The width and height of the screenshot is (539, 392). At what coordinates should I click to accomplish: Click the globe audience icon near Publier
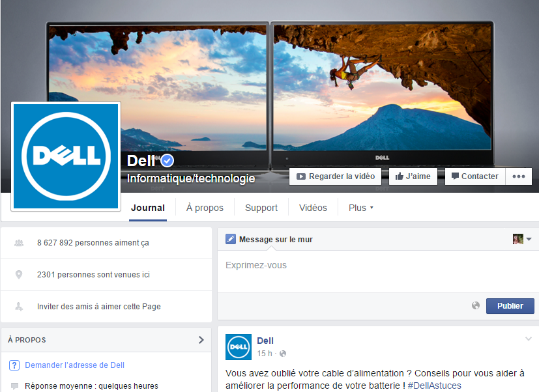point(476,305)
